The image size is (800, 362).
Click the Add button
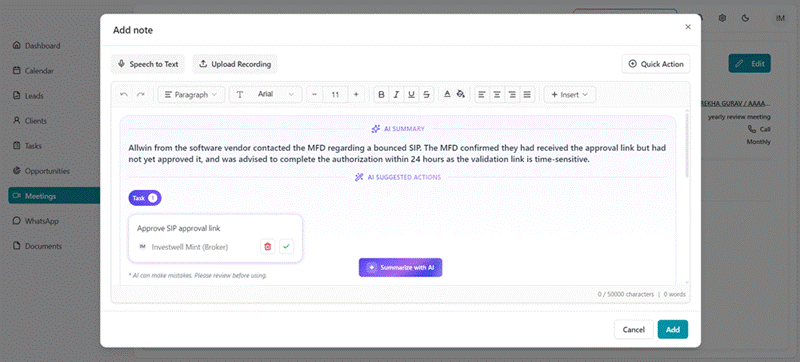point(673,329)
